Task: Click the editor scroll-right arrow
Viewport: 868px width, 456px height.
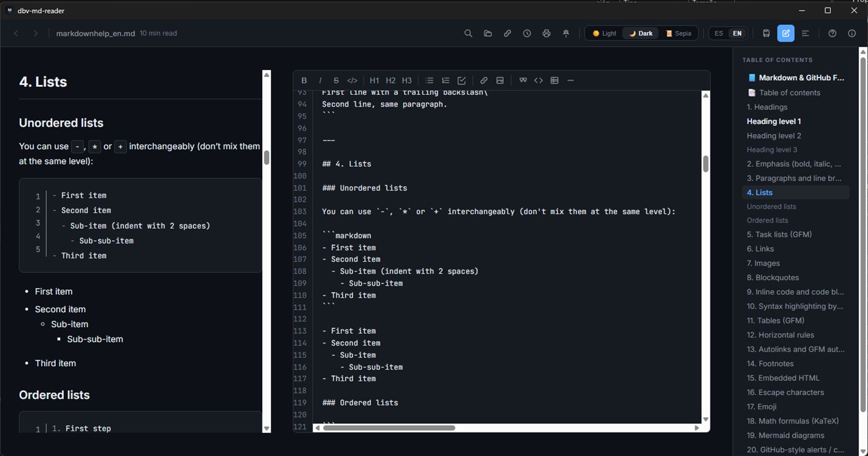Action: [x=697, y=427]
